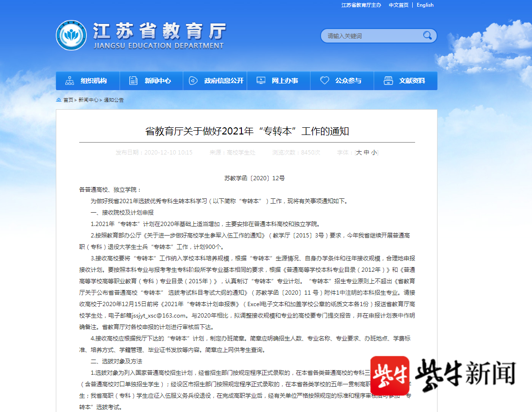Go to 通知公告 in the breadcrumb
This screenshot has height=412, width=532.
click(114, 100)
